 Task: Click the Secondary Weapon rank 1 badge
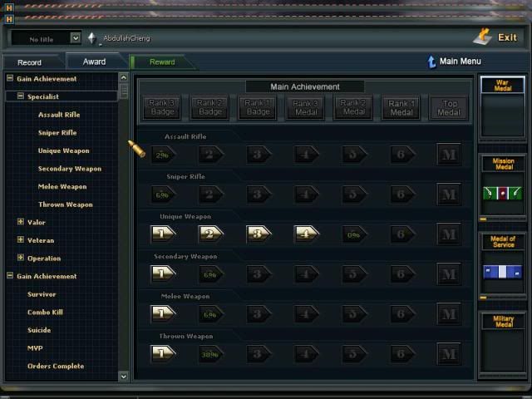click(x=162, y=273)
